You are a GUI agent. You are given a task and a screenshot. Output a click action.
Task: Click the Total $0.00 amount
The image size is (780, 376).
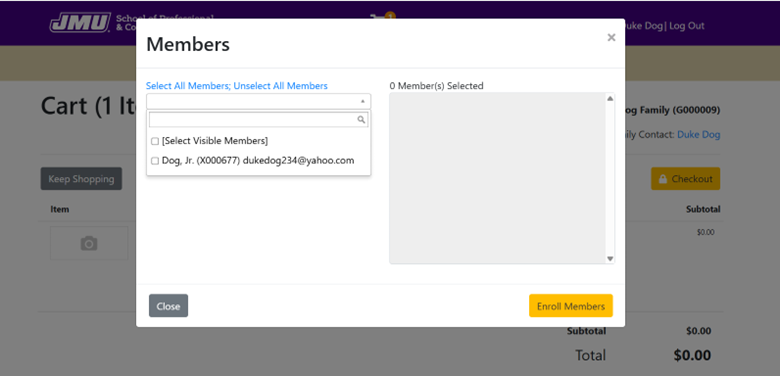click(692, 355)
